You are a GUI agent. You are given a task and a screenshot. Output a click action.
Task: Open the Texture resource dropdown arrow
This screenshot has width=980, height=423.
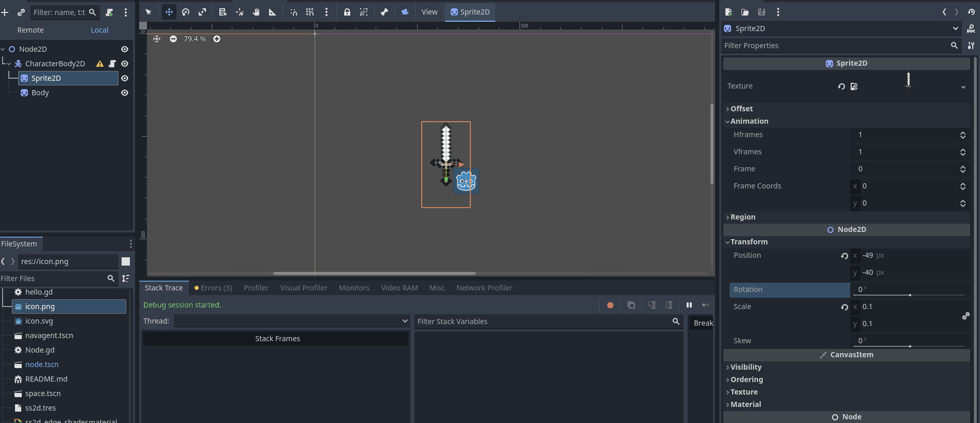coord(963,87)
